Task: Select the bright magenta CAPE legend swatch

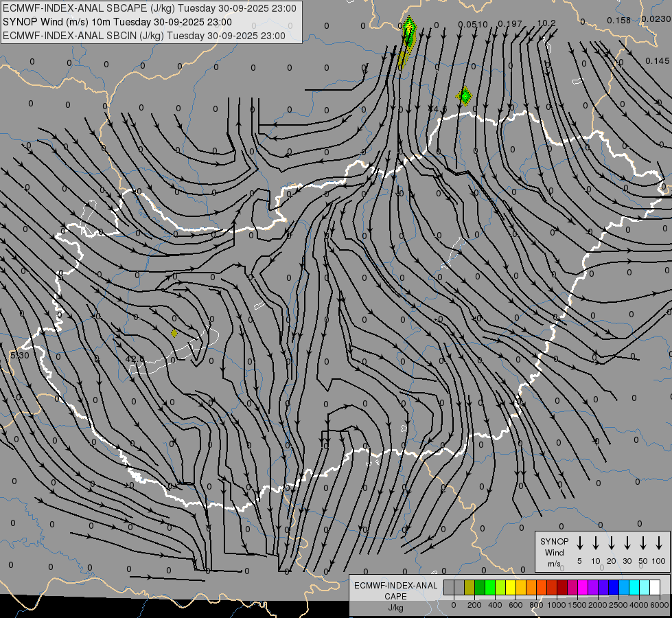Action: 583,587
